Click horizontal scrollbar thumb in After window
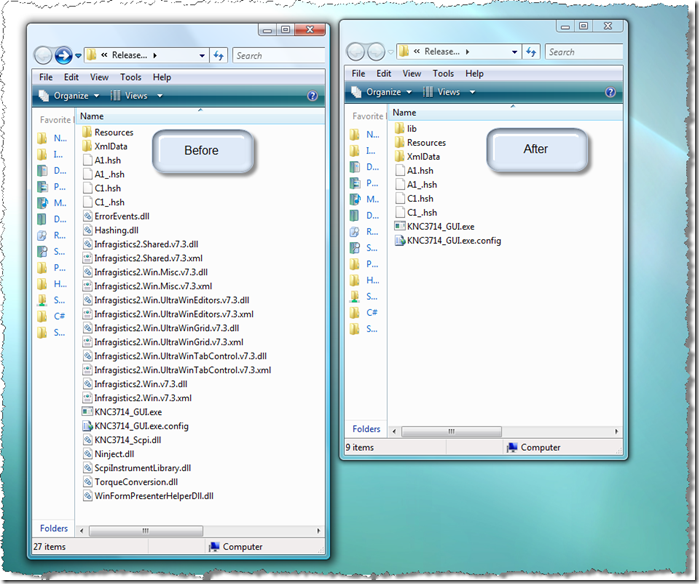The image size is (699, 584). pyautogui.click(x=451, y=431)
